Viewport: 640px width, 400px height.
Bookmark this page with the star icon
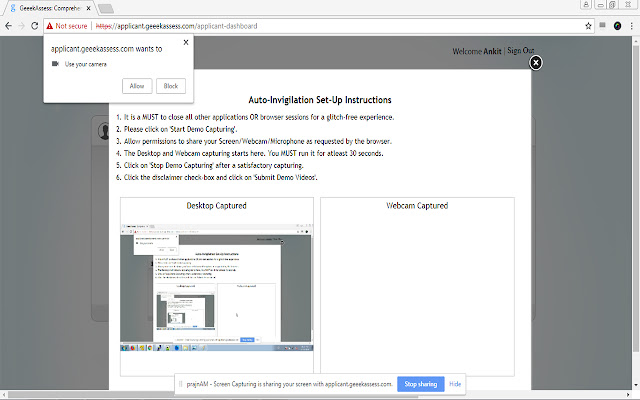[x=590, y=24]
